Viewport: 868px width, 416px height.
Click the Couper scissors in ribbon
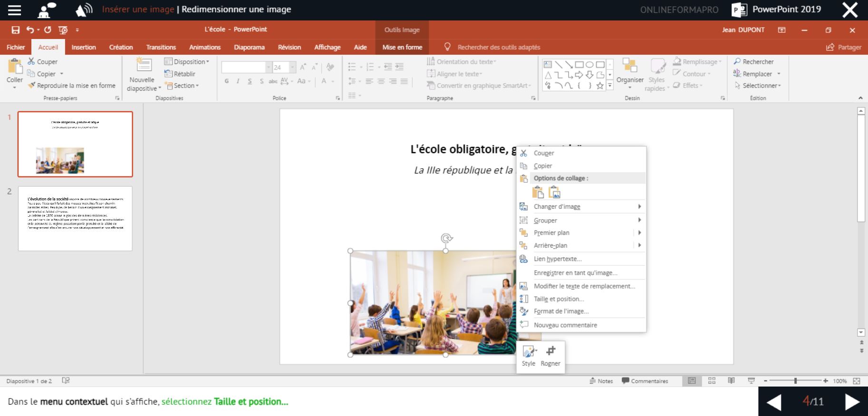pos(31,61)
